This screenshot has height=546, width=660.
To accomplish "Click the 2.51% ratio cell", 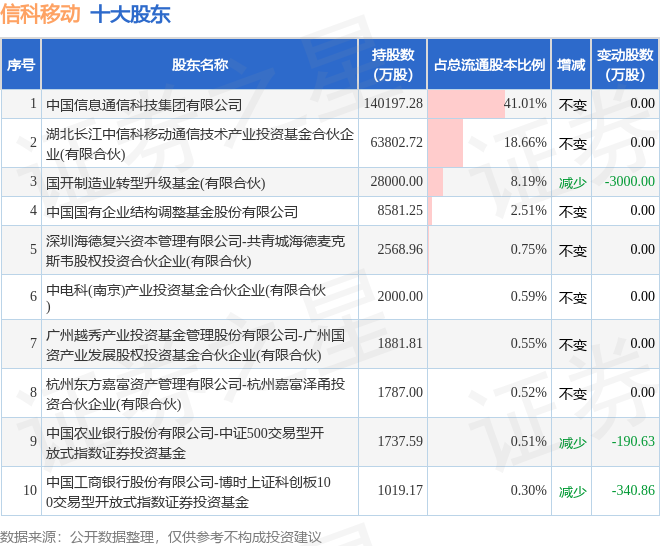I will coord(489,210).
